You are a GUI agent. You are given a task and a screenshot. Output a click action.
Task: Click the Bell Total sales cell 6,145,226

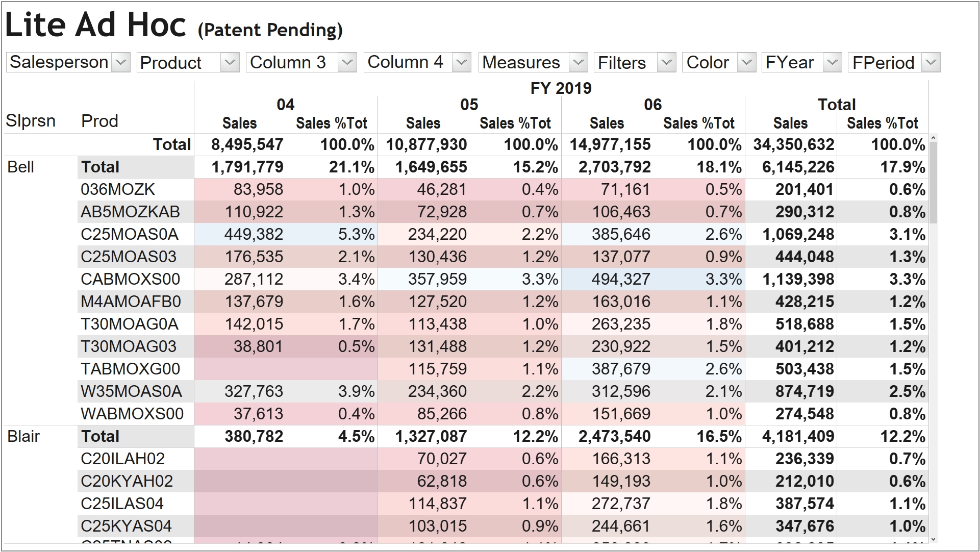pyautogui.click(x=798, y=167)
